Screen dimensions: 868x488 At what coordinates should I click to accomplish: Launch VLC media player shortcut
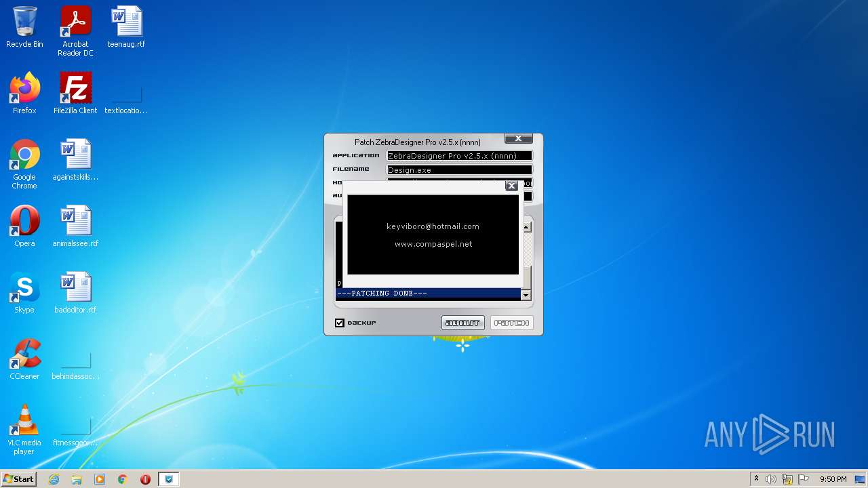click(x=24, y=430)
